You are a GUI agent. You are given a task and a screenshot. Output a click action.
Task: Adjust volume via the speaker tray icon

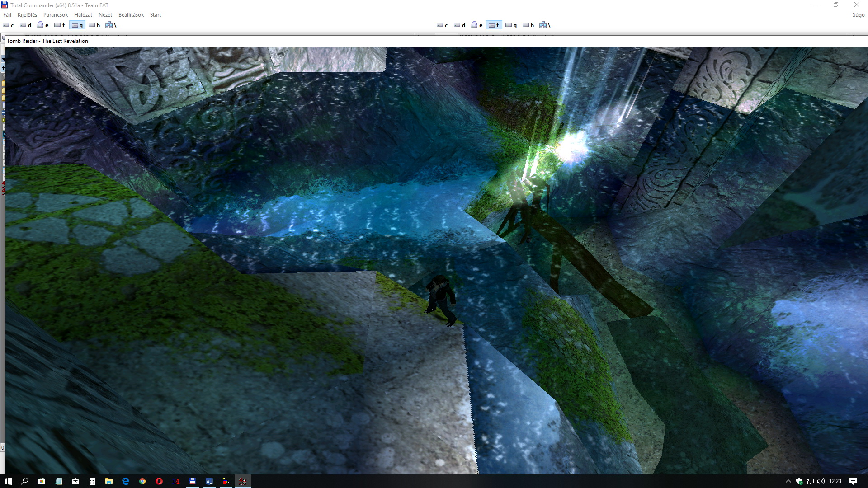[x=821, y=481]
